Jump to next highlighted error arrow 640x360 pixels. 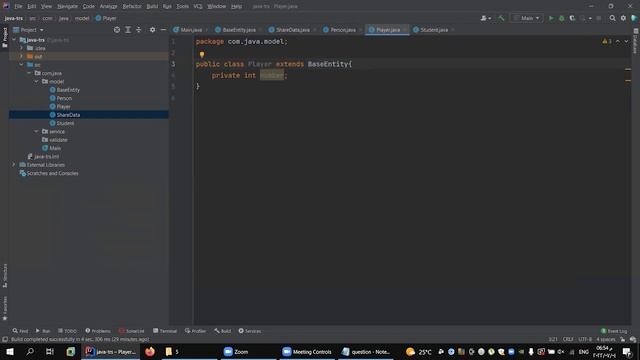pyautogui.click(x=626, y=41)
